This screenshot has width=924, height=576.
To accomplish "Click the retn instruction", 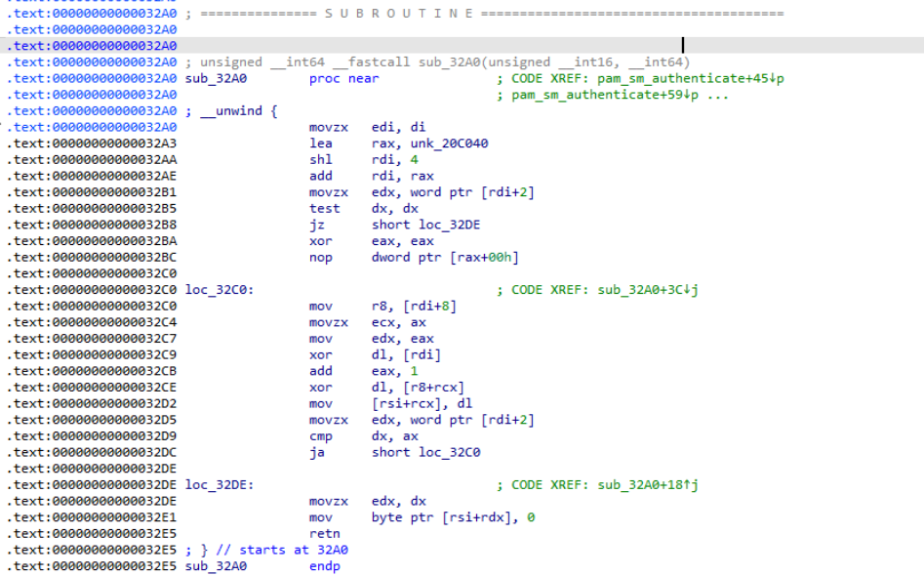I will click(x=324, y=534).
